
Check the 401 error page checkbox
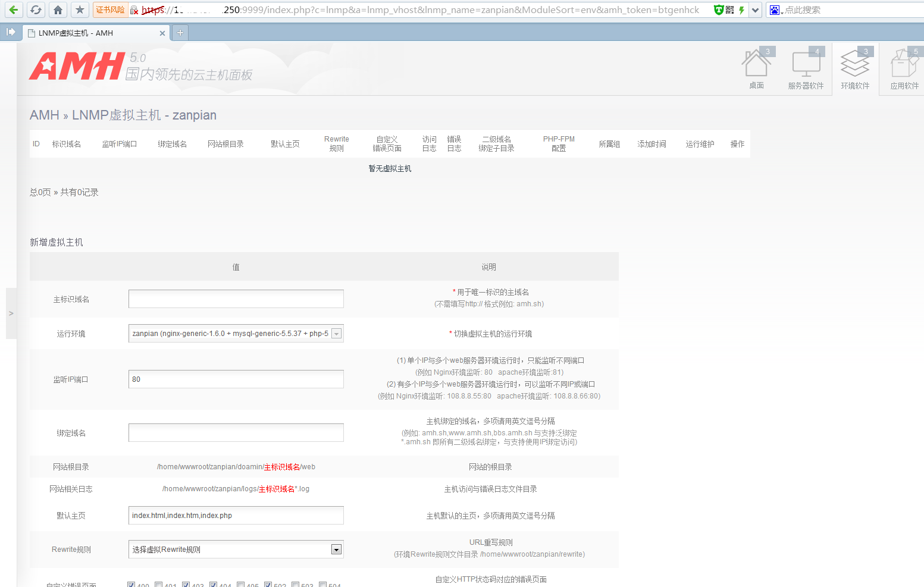(158, 585)
